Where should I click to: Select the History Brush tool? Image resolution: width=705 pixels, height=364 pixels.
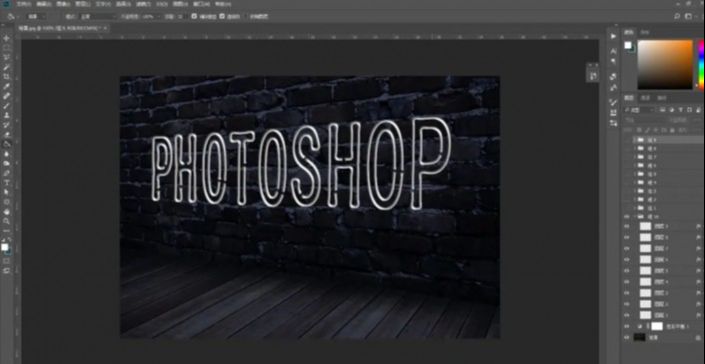[x=6, y=124]
